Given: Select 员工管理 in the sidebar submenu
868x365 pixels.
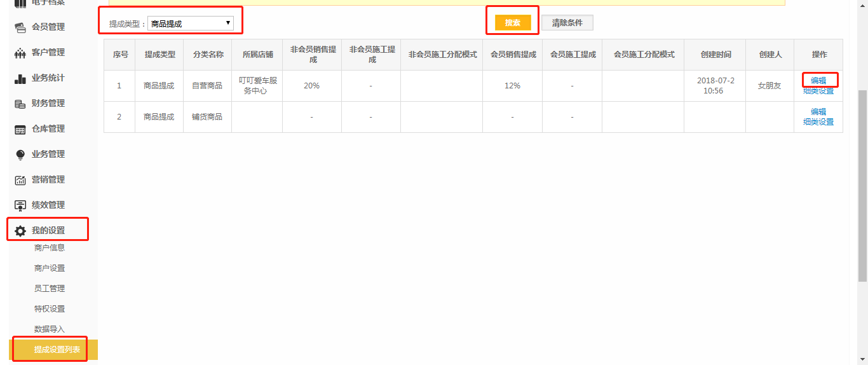Looking at the screenshot, I should 50,289.
